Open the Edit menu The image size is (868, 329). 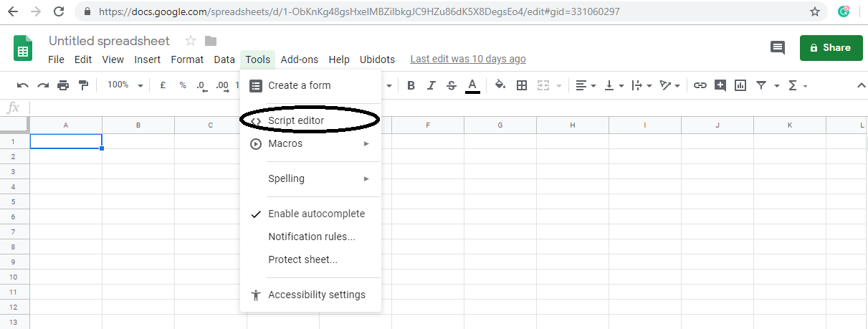point(83,59)
